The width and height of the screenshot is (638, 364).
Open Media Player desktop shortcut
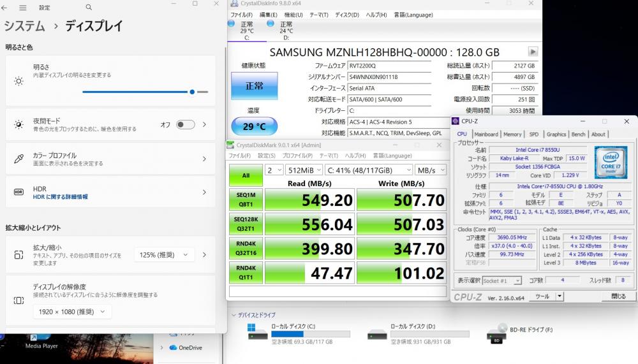point(41,342)
